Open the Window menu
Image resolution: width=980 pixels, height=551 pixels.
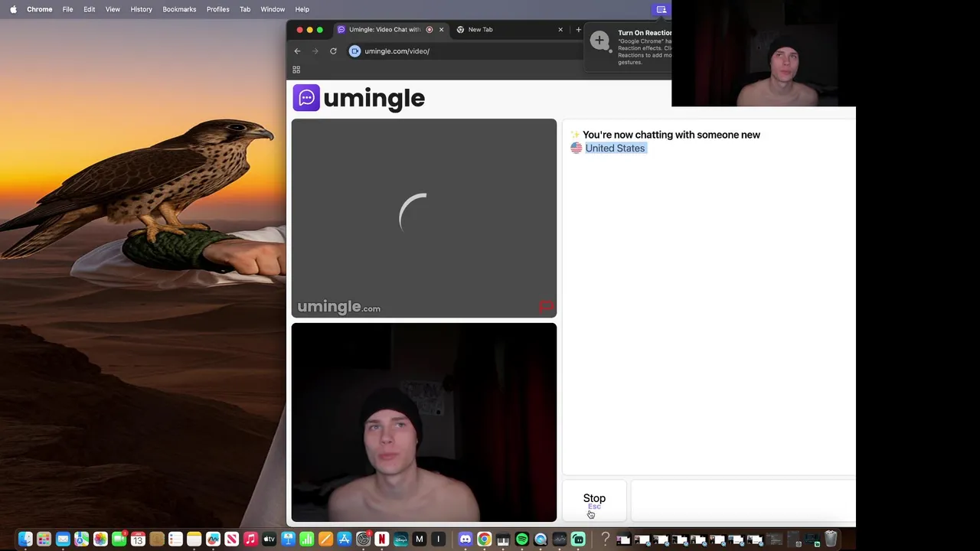point(273,9)
